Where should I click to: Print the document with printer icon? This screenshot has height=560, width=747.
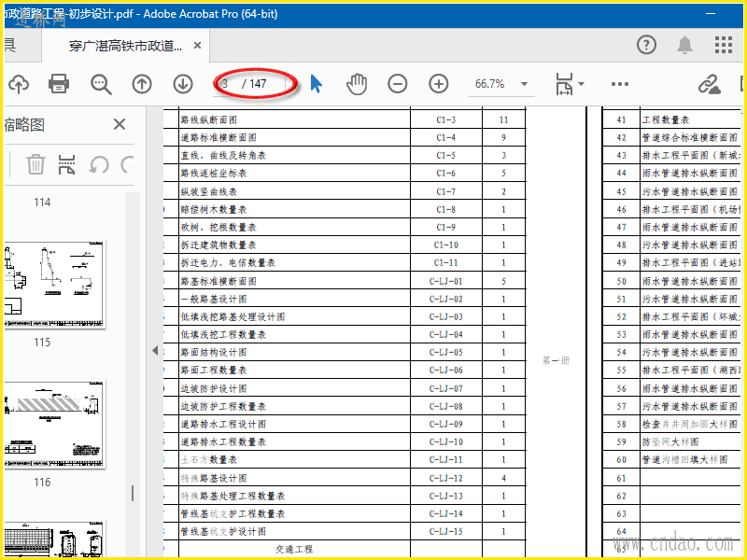(59, 84)
